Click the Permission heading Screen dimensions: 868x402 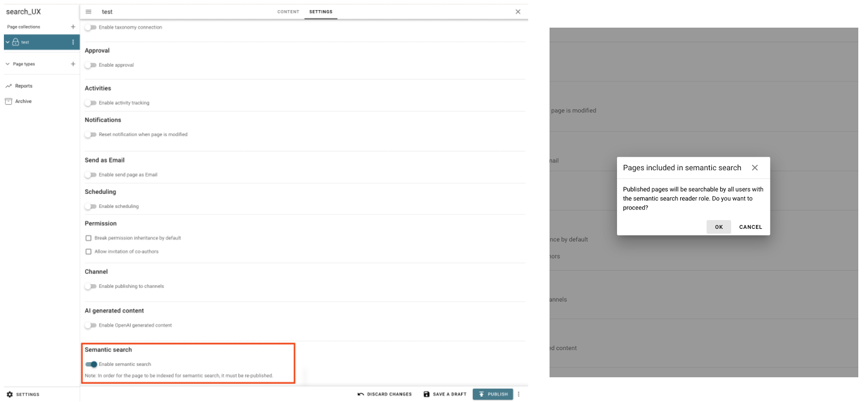100,224
